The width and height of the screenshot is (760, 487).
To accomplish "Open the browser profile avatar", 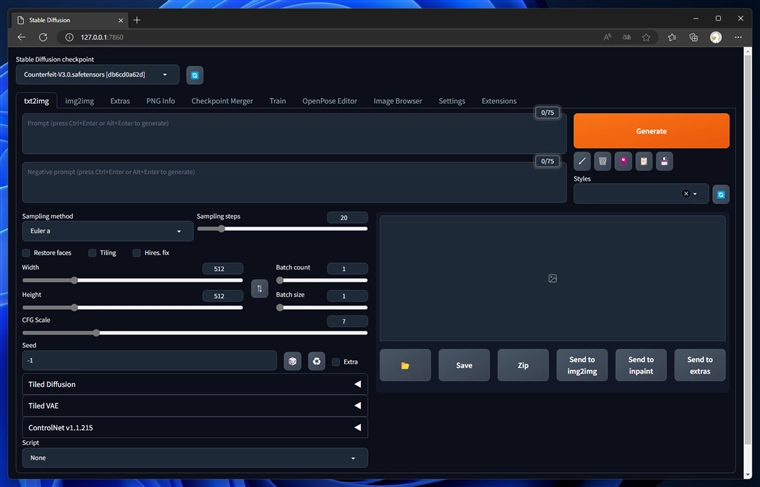I will (716, 37).
